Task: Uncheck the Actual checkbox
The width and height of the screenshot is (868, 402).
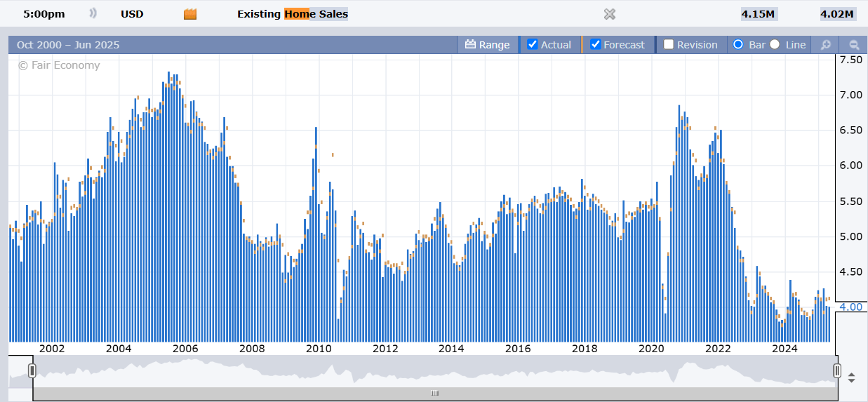Action: point(533,45)
